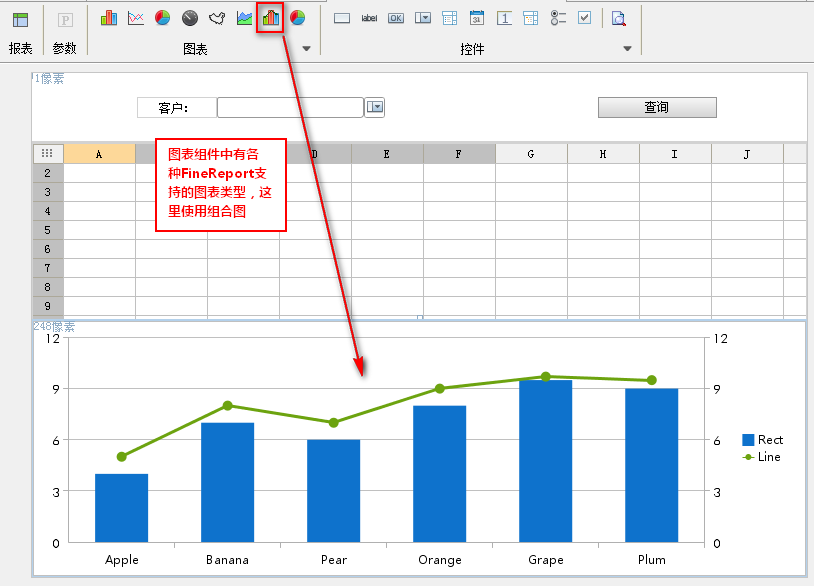This screenshot has height=586, width=814.
Task: Click the 客户 text input field
Action: click(x=290, y=107)
